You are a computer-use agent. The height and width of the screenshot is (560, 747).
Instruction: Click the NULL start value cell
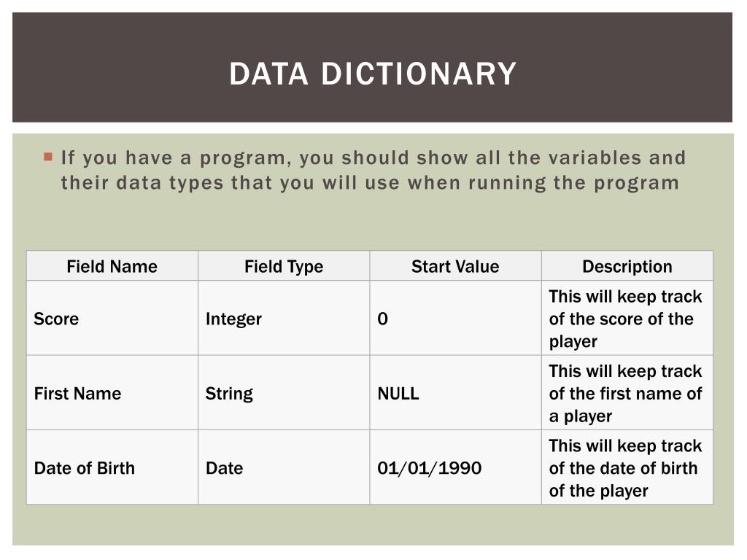tap(455, 393)
